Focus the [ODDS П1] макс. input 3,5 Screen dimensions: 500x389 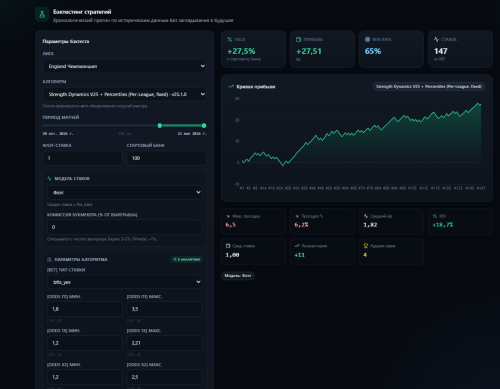(x=164, y=309)
